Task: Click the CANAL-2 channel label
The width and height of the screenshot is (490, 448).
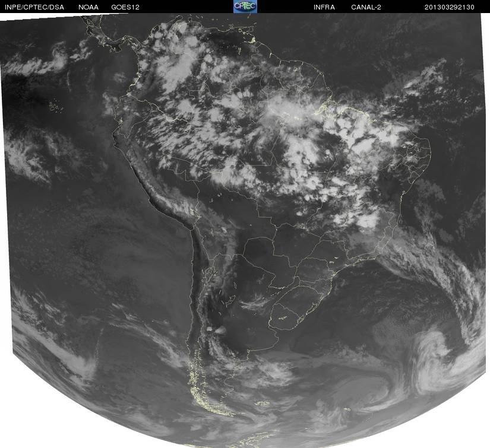Action: (366, 7)
